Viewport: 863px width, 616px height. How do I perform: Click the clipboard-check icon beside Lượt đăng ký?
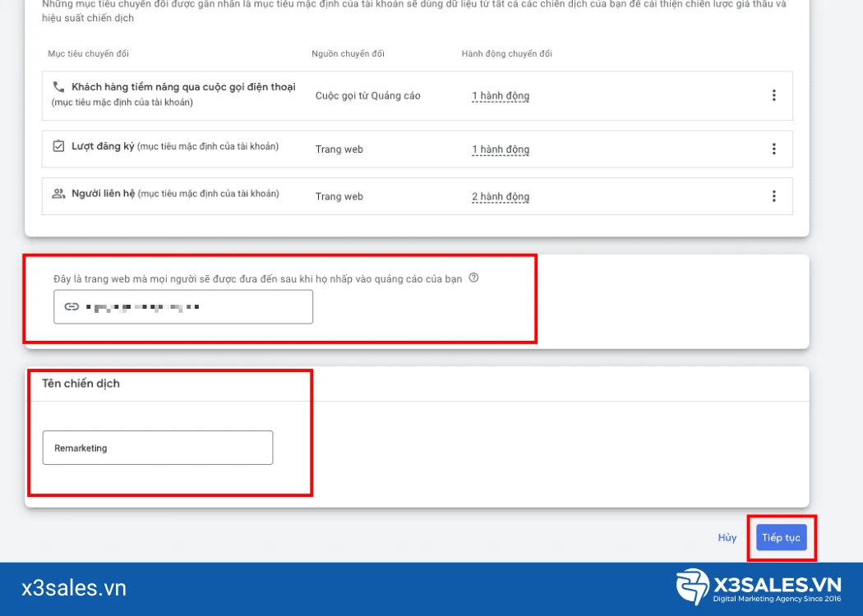[58, 145]
